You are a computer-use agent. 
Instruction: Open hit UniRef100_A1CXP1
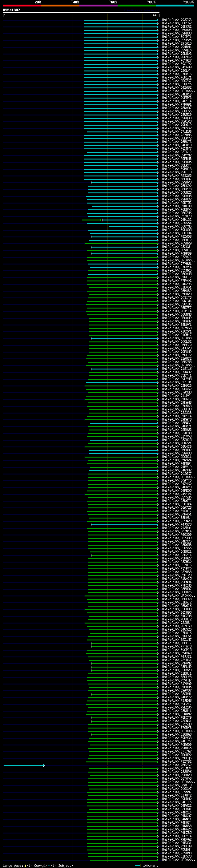click(177, 331)
